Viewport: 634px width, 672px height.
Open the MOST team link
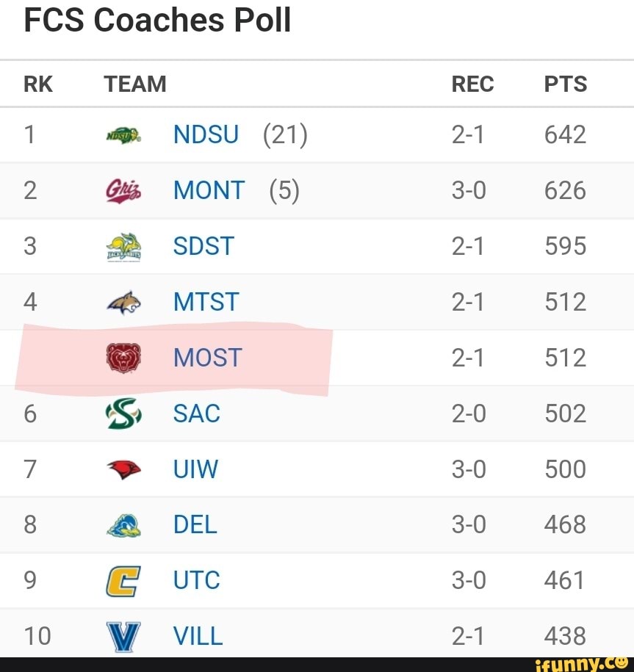[207, 358]
